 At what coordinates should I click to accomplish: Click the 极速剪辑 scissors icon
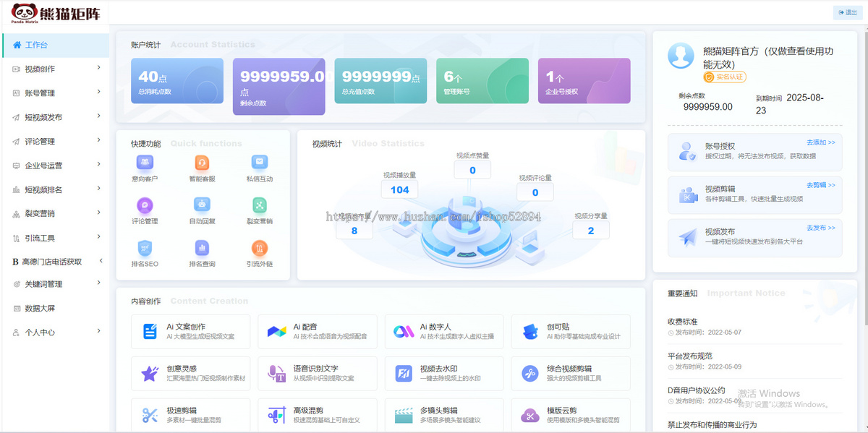pyautogui.click(x=150, y=416)
